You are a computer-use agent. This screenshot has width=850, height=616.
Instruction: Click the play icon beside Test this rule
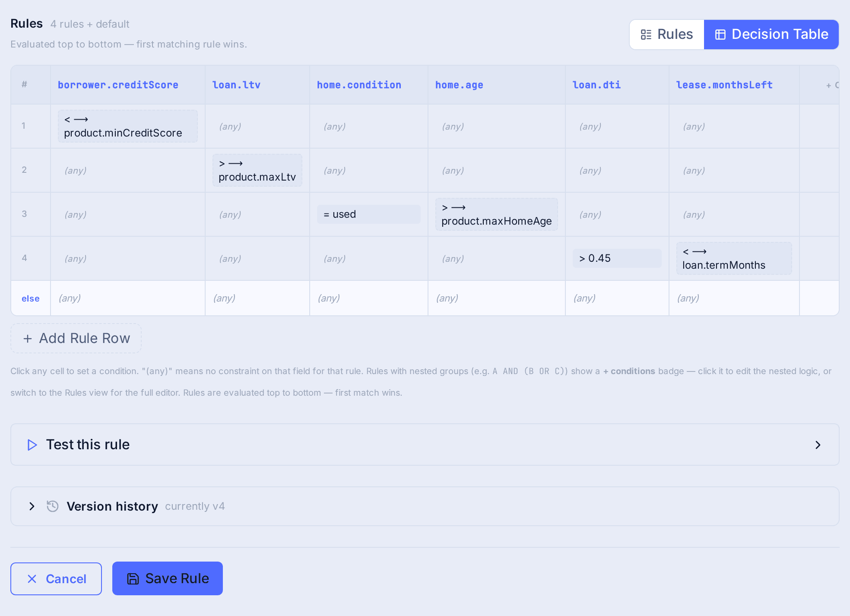click(x=32, y=445)
